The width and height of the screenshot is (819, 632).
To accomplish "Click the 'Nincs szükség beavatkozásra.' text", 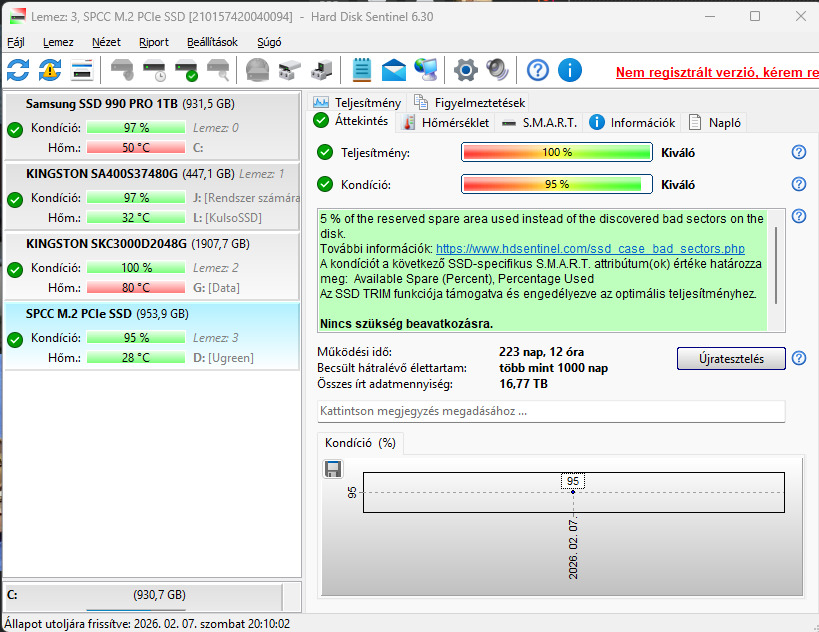I will (406, 324).
